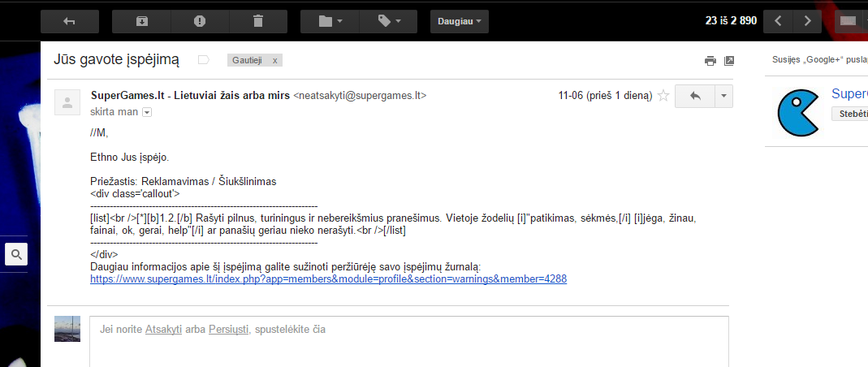
Task: Print the whole conversation
Action: 710,61
